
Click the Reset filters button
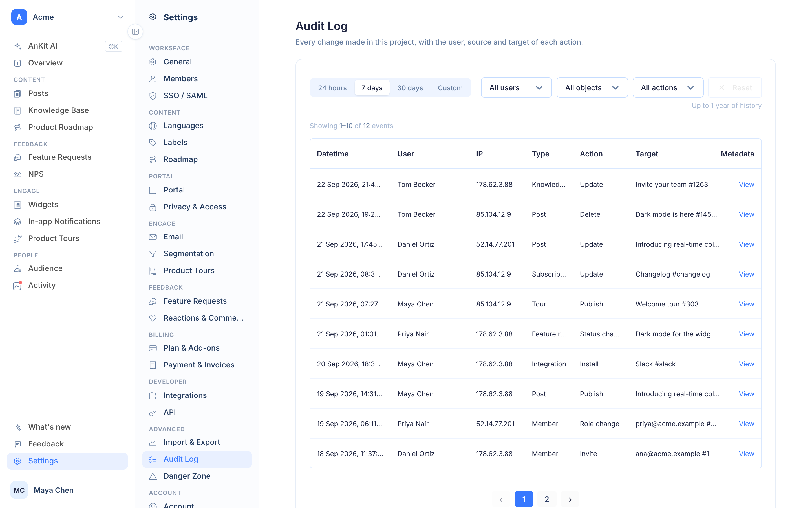735,88
